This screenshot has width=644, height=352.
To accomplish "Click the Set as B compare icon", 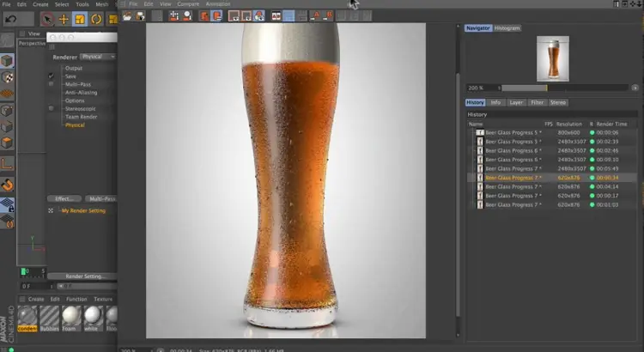I will pos(328,16).
